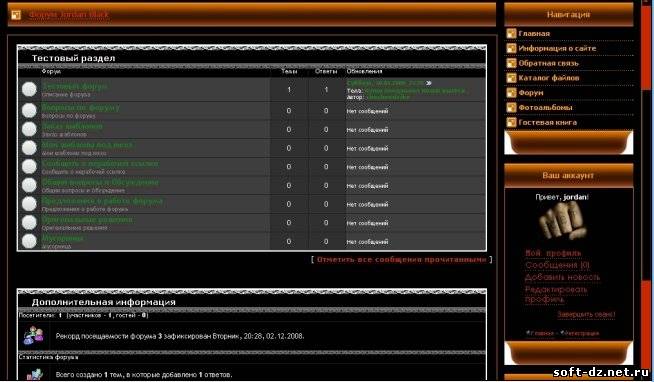Open the Главная navigation item
The width and height of the screenshot is (654, 382).
[534, 33]
